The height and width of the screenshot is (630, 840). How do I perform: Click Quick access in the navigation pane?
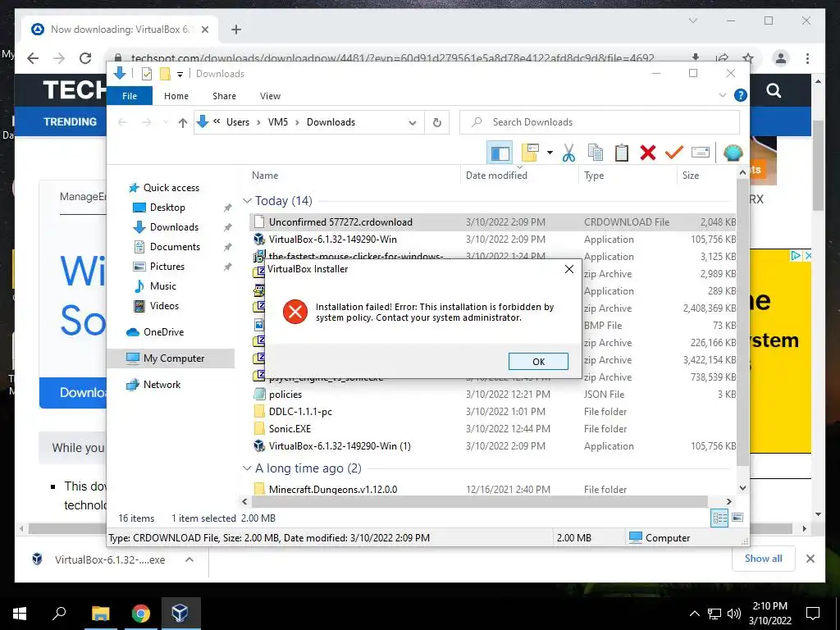click(171, 188)
